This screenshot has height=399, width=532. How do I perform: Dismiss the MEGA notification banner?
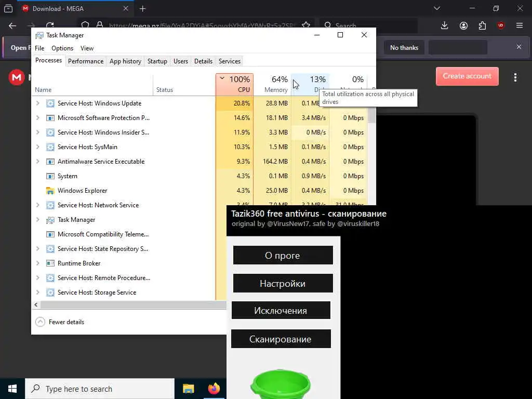(519, 47)
